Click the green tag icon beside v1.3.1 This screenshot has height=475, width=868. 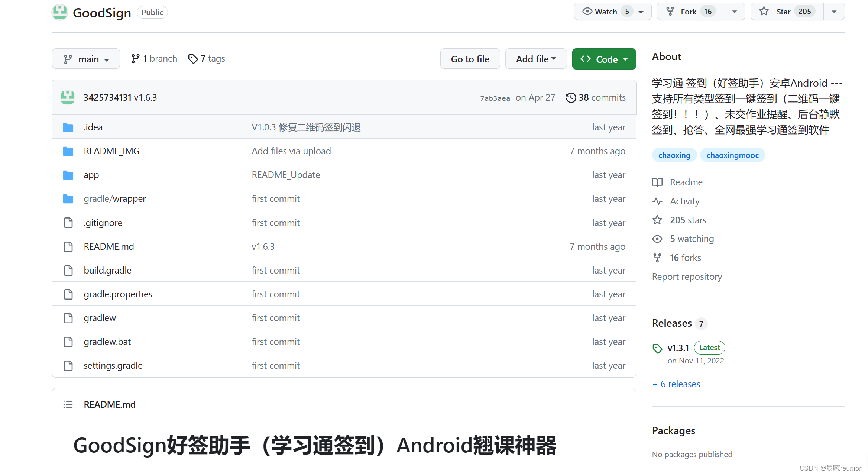coord(657,348)
